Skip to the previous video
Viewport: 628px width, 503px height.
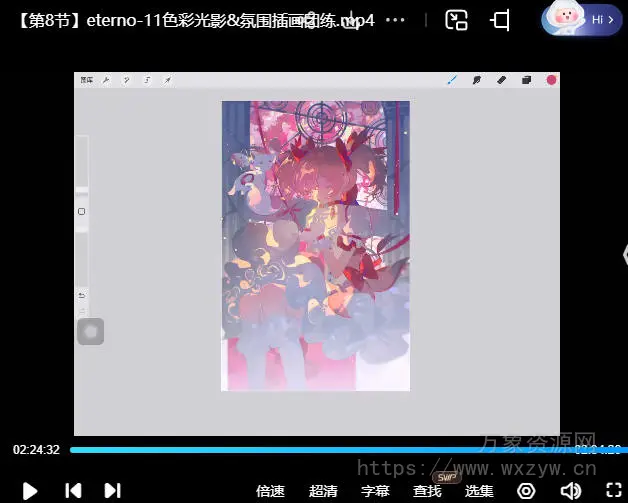pyautogui.click(x=73, y=490)
